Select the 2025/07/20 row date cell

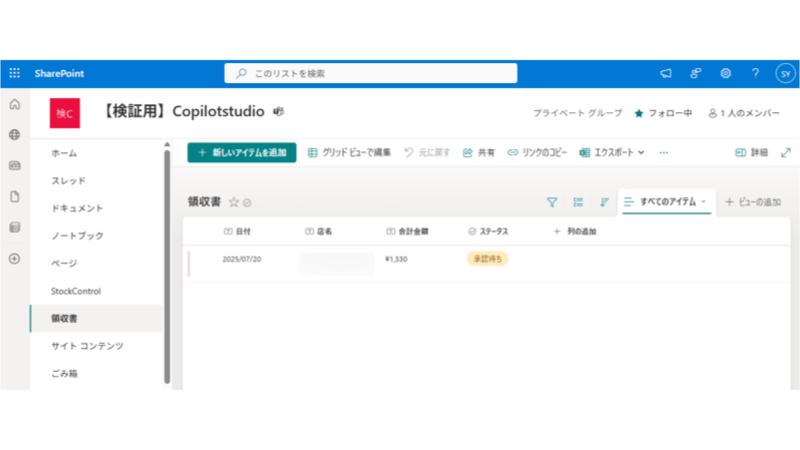(x=242, y=259)
